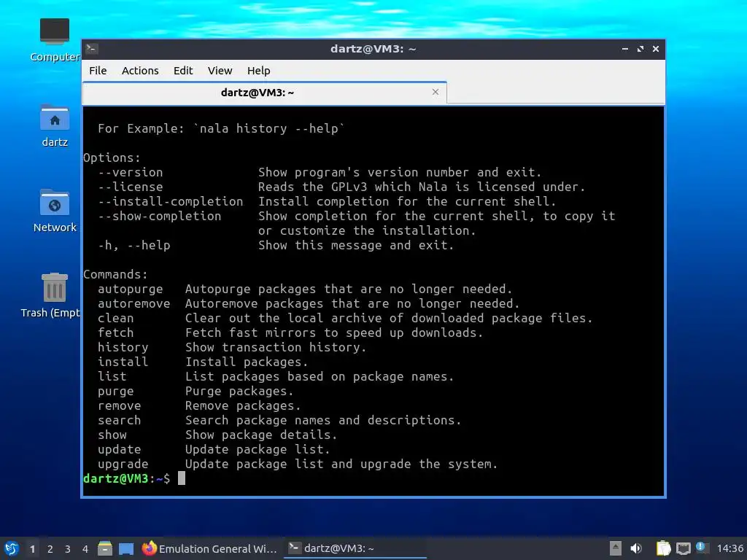Maximize the terminal window
747x560 pixels.
pos(640,49)
